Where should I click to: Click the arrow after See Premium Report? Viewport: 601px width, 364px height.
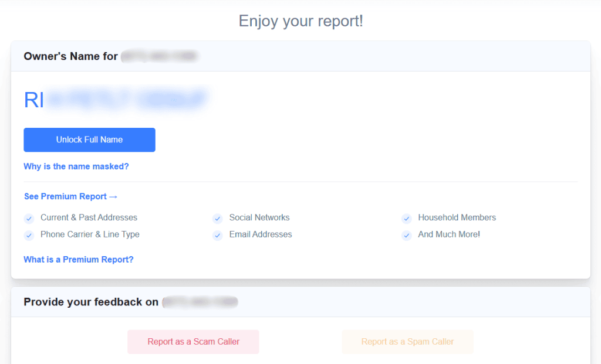[x=114, y=196]
